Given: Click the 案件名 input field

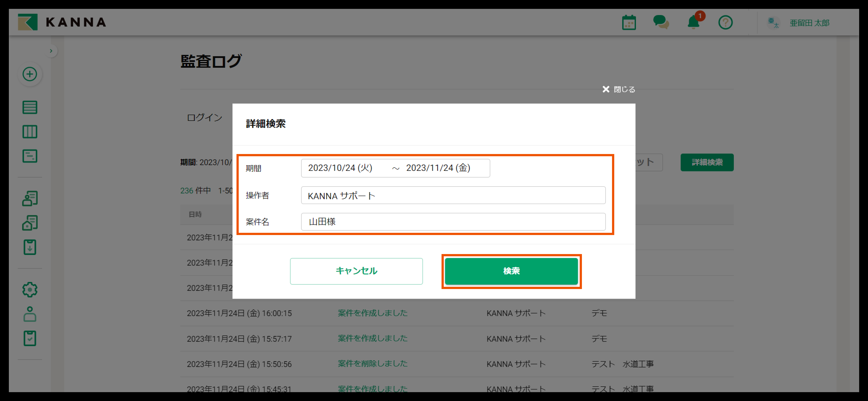Looking at the screenshot, I should (x=453, y=222).
